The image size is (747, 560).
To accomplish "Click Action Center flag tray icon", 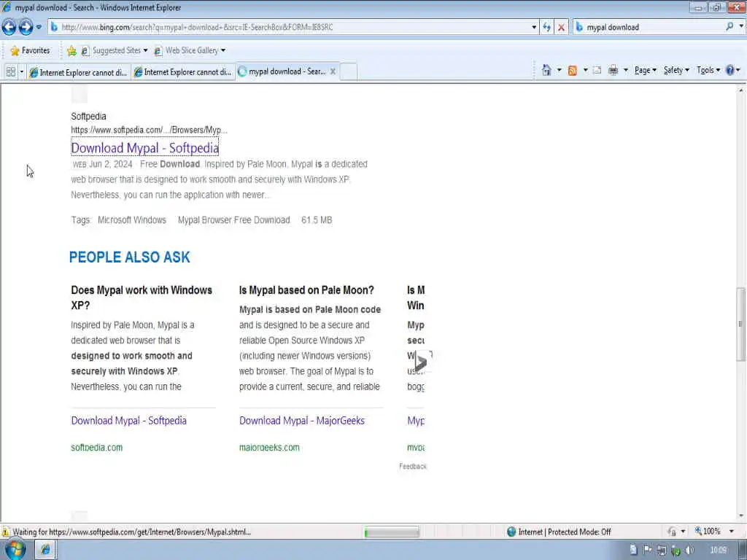I will [648, 550].
